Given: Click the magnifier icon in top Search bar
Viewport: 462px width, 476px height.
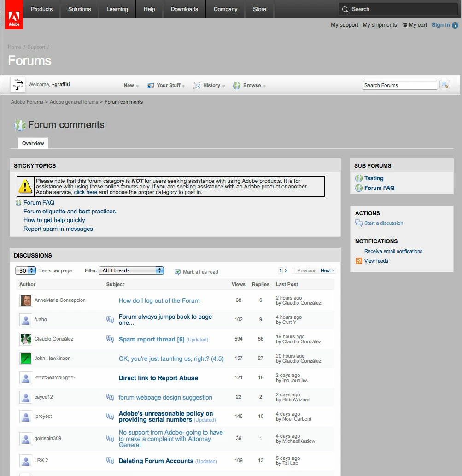Looking at the screenshot, I should (345, 9).
